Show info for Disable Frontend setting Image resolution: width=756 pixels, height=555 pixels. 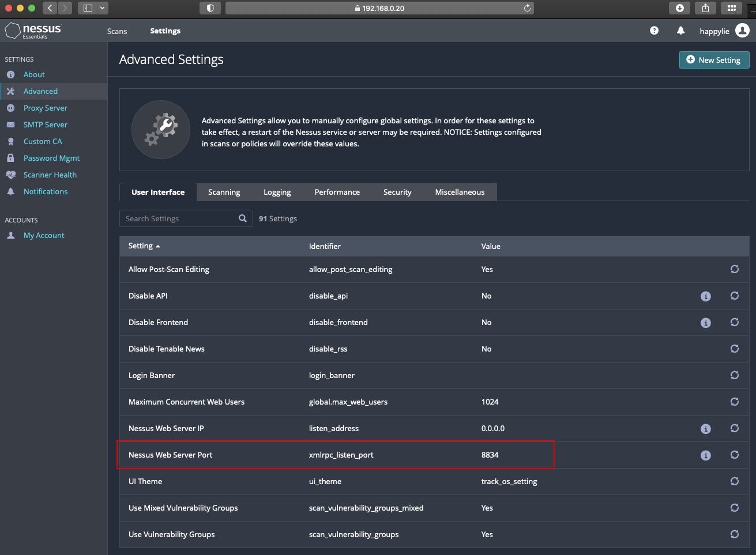click(705, 323)
